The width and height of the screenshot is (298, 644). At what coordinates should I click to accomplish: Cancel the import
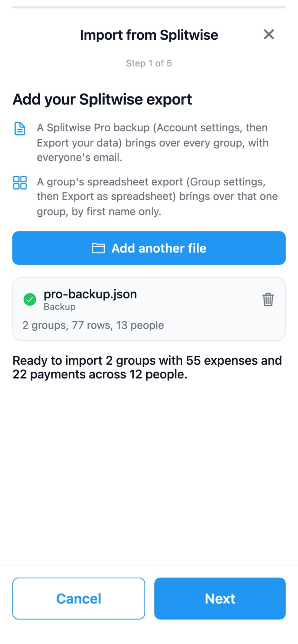[x=79, y=598]
